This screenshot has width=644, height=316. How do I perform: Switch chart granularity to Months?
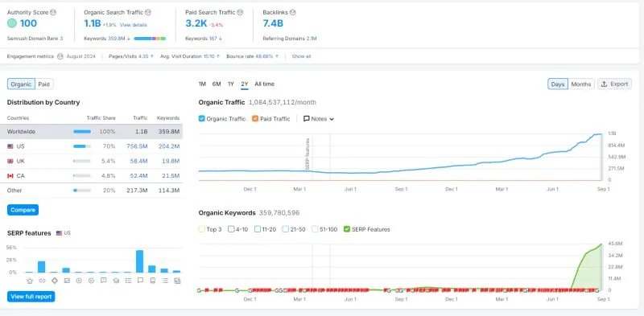580,84
